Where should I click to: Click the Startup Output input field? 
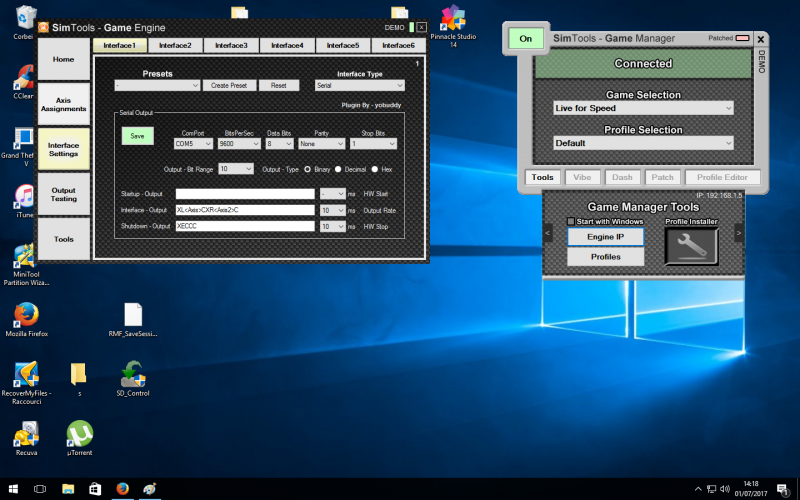(x=245, y=194)
